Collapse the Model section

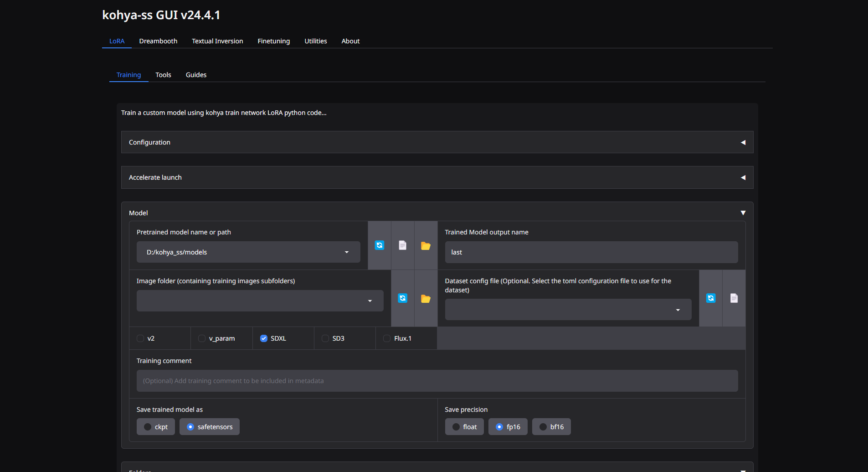743,213
